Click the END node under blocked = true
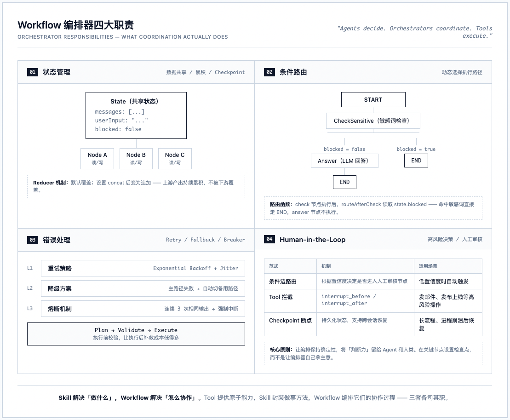This screenshot has width=510, height=420. click(x=416, y=161)
